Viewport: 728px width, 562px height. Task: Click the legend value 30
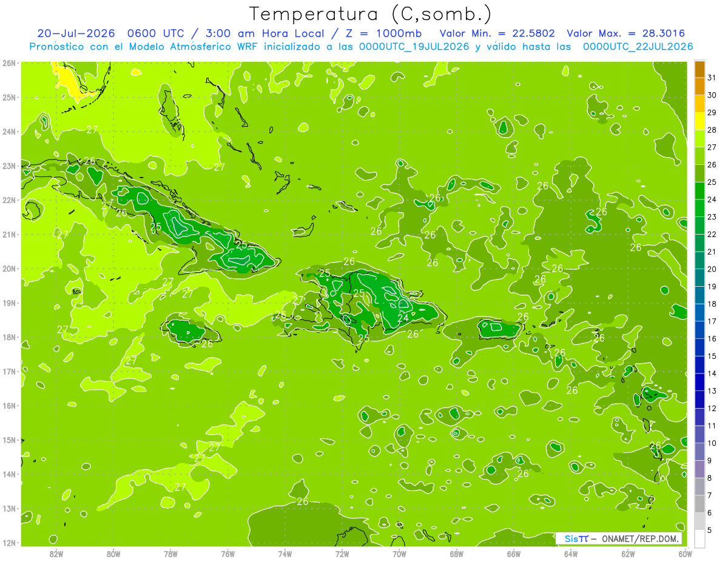[712, 95]
